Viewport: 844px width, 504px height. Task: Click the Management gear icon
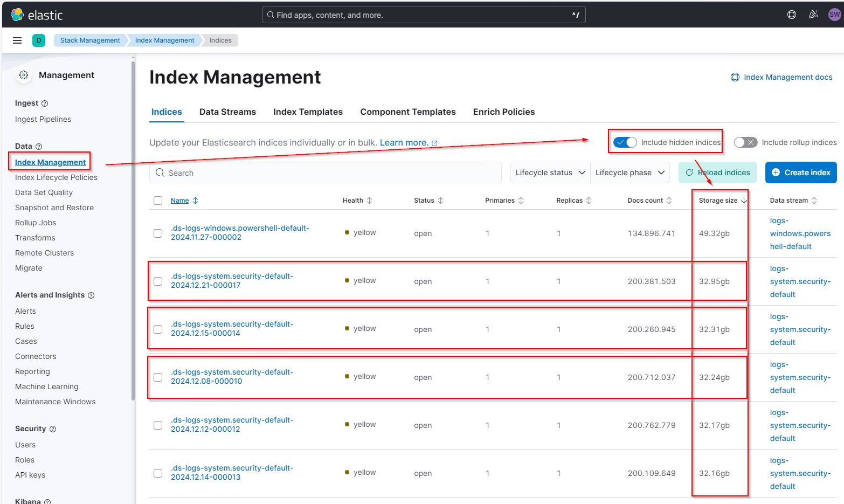coord(24,75)
